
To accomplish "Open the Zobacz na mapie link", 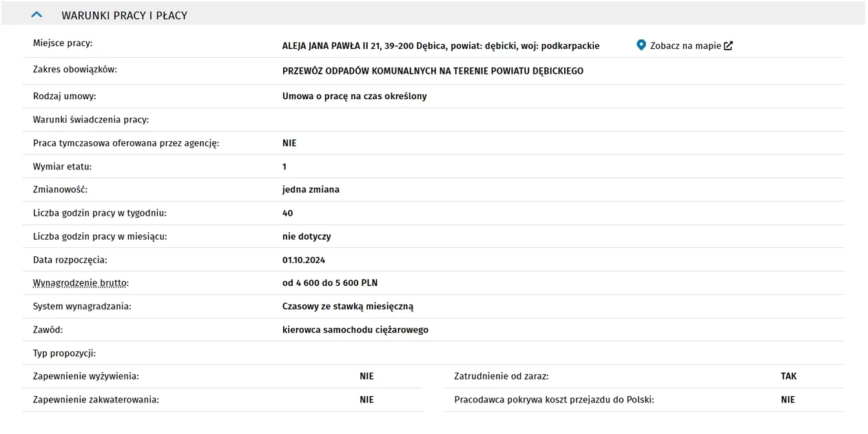I will (685, 46).
